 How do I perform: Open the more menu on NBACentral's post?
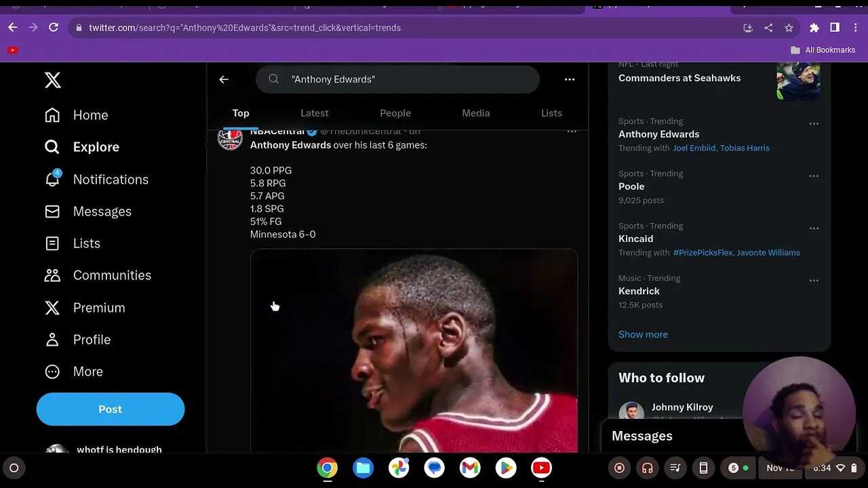pyautogui.click(x=572, y=131)
